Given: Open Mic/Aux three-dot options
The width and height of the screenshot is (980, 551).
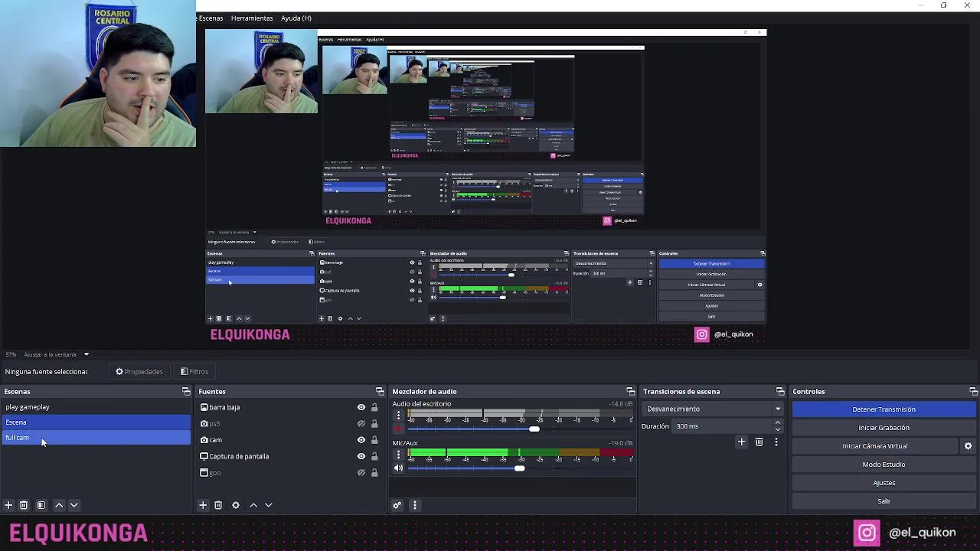Looking at the screenshot, I should pyautogui.click(x=398, y=455).
